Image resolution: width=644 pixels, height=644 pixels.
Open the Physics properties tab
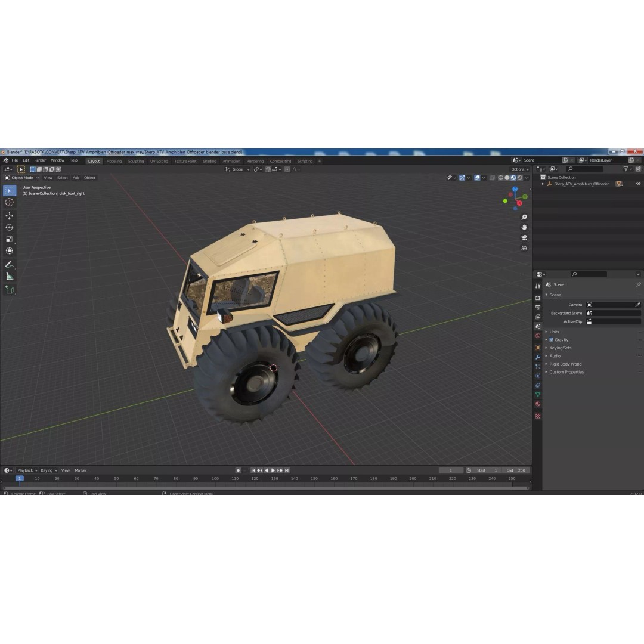coord(538,376)
